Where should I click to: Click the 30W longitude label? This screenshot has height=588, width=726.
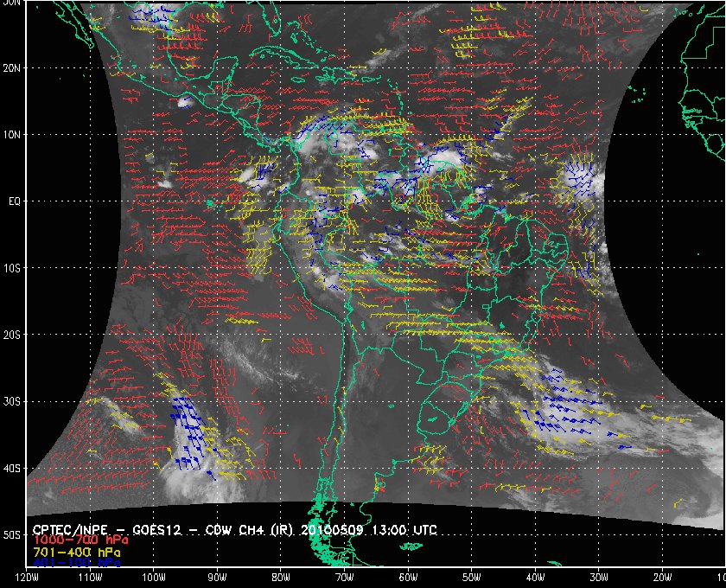[x=599, y=578]
